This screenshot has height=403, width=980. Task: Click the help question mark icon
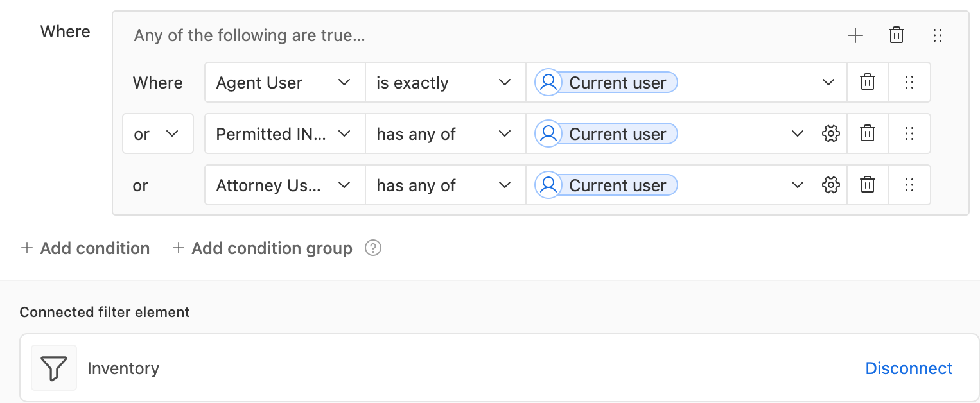pyautogui.click(x=373, y=248)
